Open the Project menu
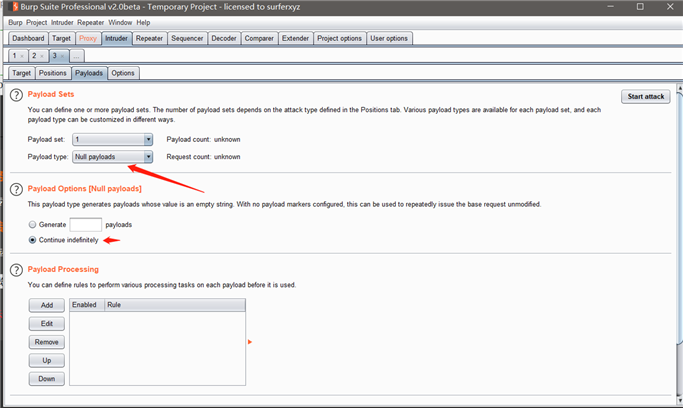 (x=36, y=23)
